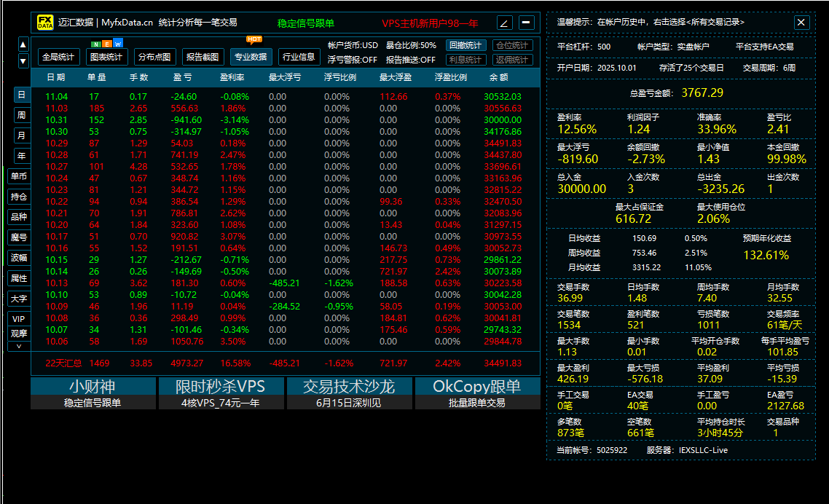Open the 图表统计 tab
The width and height of the screenshot is (829, 504).
pos(106,57)
